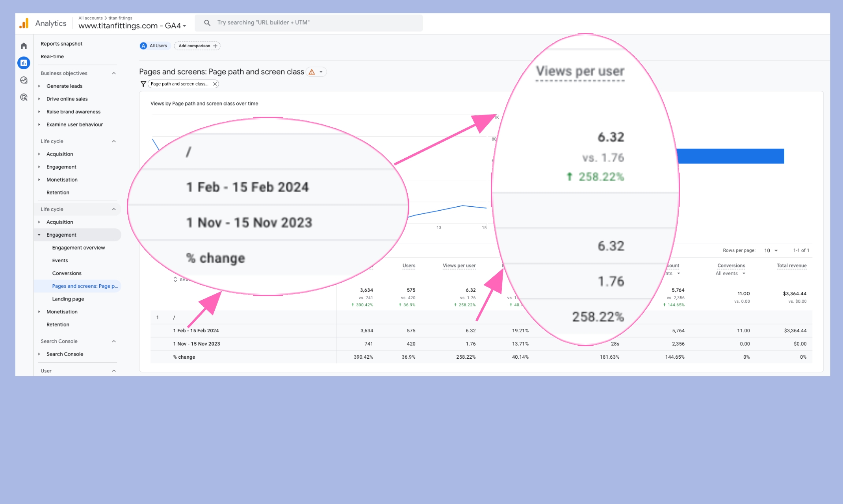Collapse the User section
This screenshot has height=504, width=843.
point(114,371)
